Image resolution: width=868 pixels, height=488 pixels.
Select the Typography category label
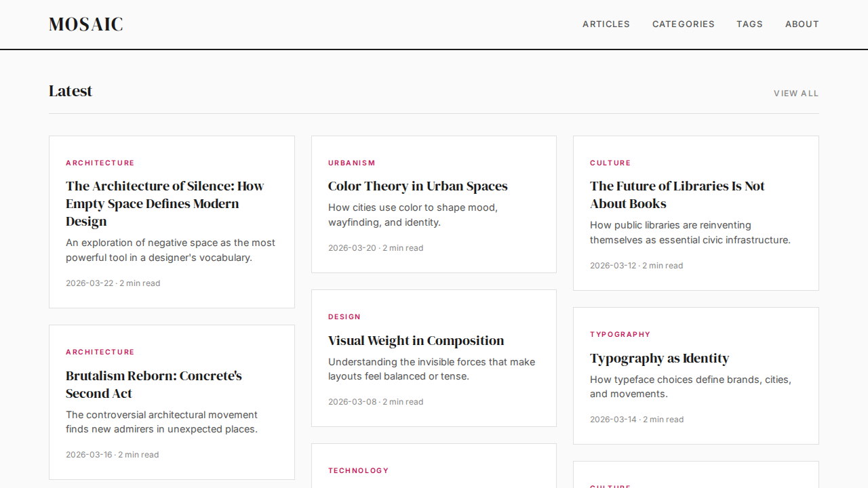point(620,335)
